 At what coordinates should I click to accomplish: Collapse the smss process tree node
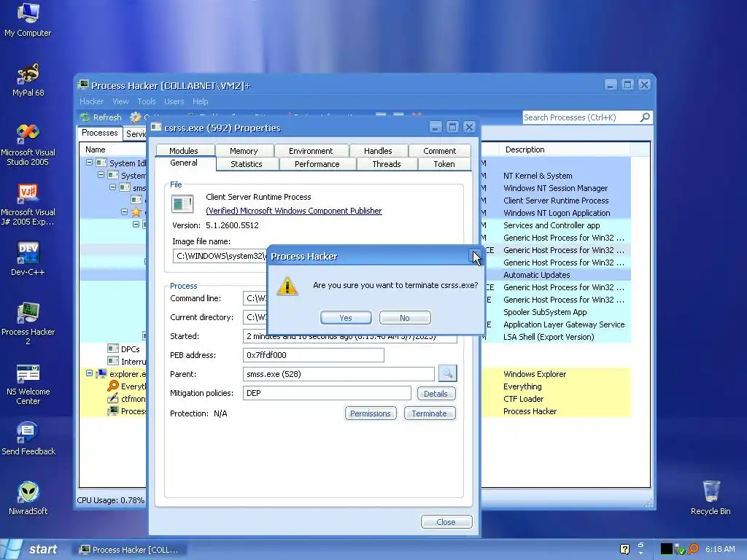[113, 187]
